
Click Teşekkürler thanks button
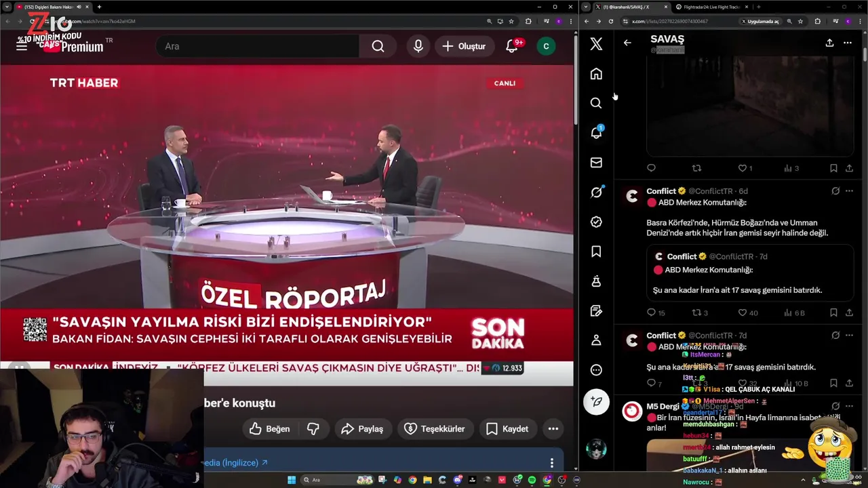(x=435, y=428)
